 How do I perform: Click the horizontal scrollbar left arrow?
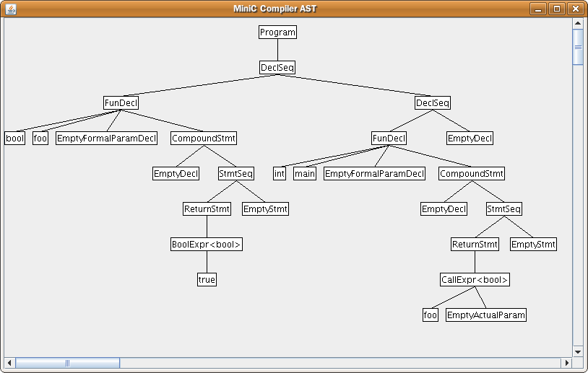10,362
